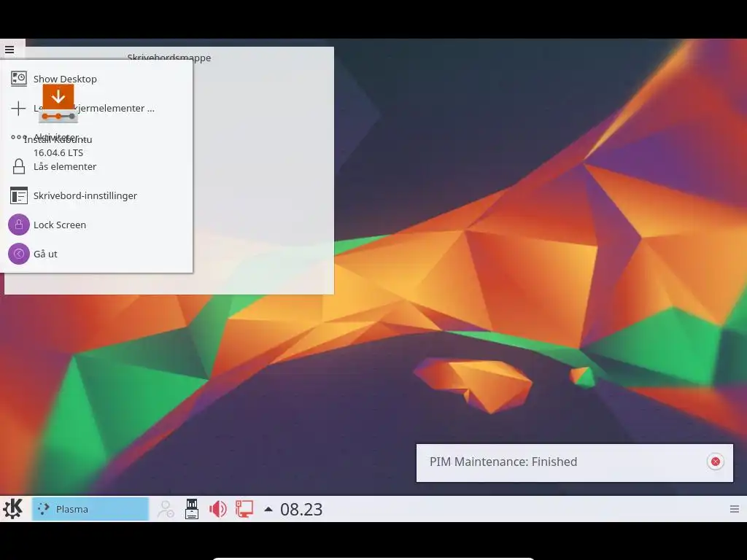Open panel settings hamburger at taskbar end
This screenshot has height=560, width=747.
(x=734, y=509)
